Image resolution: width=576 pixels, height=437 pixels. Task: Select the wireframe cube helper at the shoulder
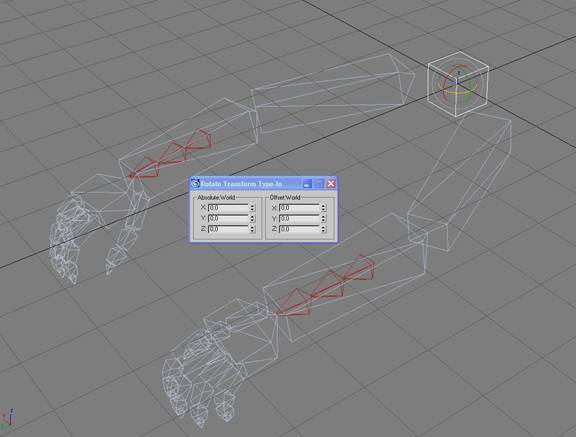458,84
